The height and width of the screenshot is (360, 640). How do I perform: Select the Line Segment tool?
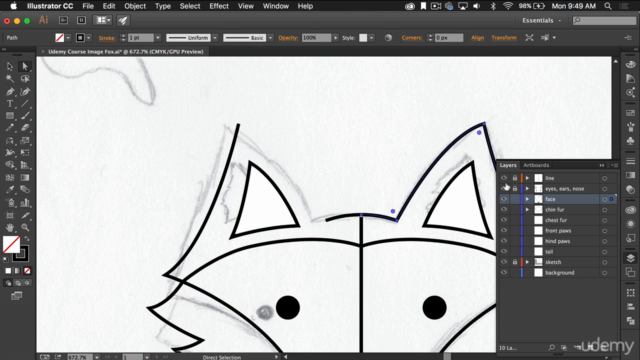click(25, 104)
